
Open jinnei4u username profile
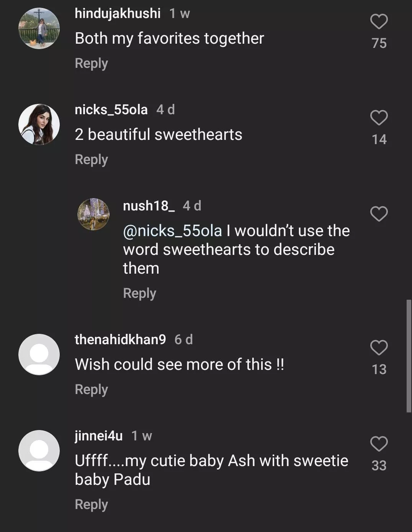click(x=98, y=436)
